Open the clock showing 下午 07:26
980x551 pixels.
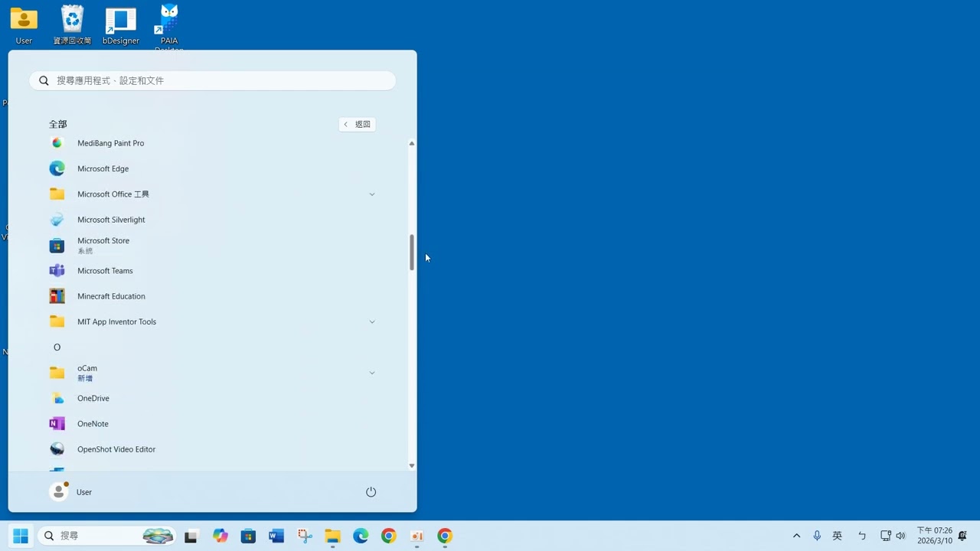click(935, 536)
